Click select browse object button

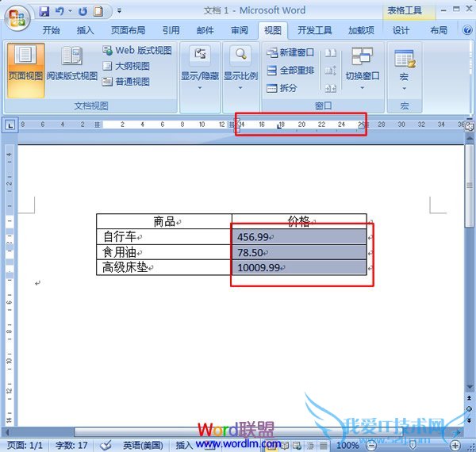tap(470, 409)
